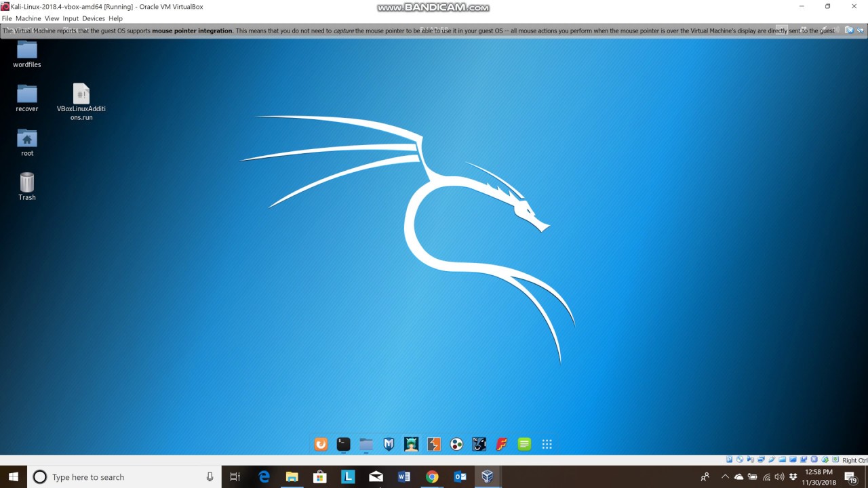
Task: Open File Explorer from the Windows taskbar
Action: point(292,477)
